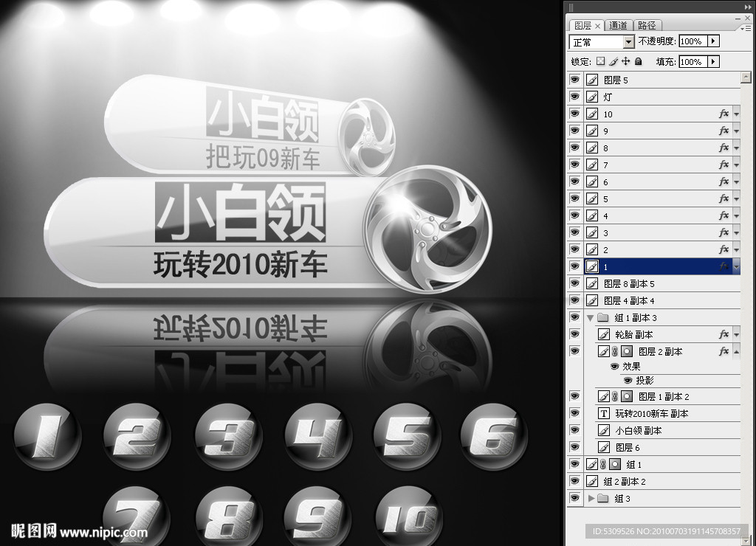This screenshot has height=546, width=756.
Task: Click the lock image pixels brush icon
Action: [x=613, y=62]
